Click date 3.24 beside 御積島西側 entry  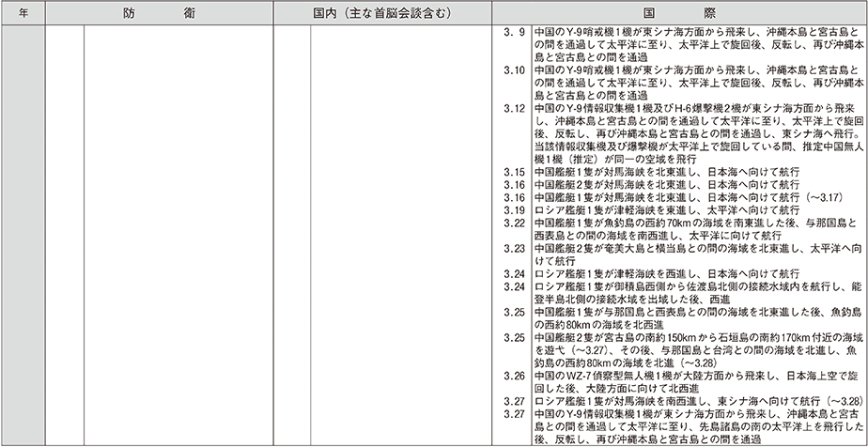[514, 286]
